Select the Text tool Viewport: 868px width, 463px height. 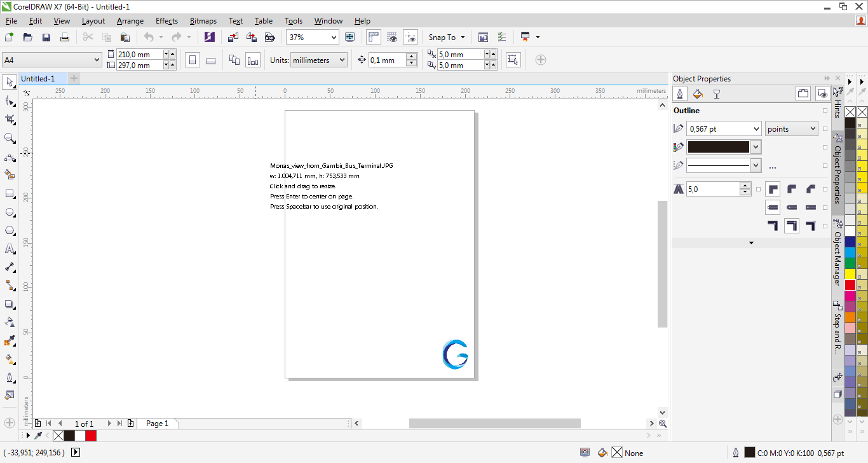click(10, 249)
